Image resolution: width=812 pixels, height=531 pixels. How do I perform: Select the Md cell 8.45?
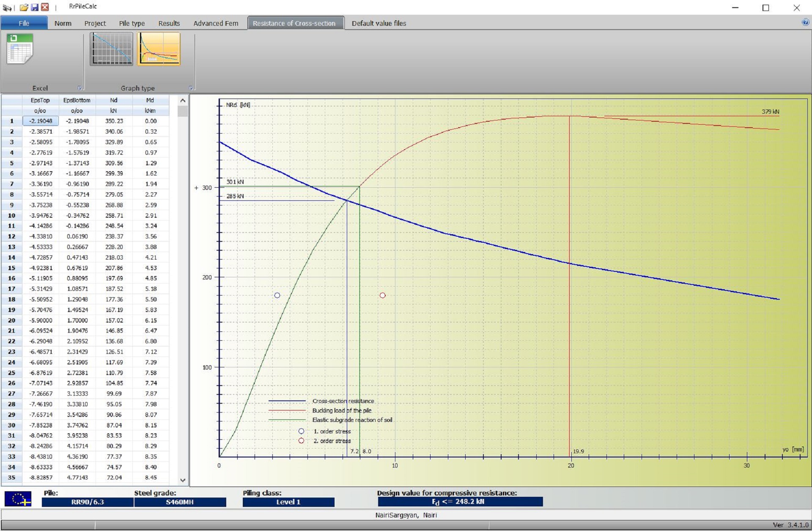(150, 477)
